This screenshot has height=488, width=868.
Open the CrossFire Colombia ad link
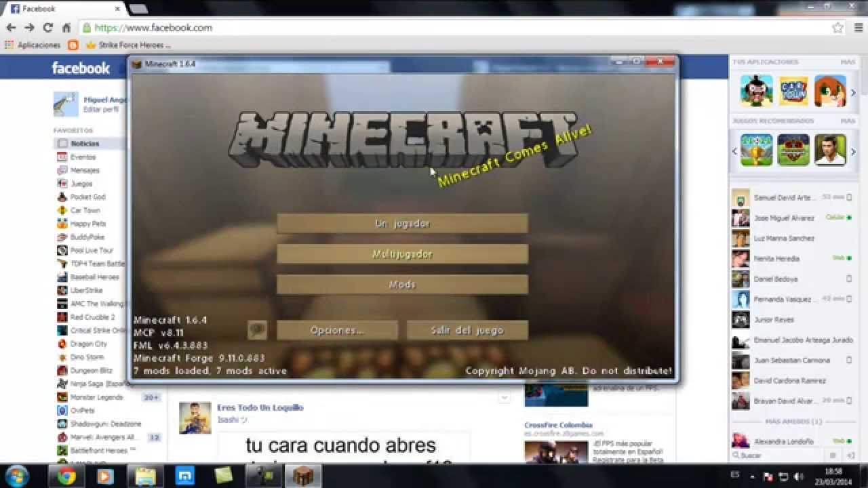click(x=558, y=425)
